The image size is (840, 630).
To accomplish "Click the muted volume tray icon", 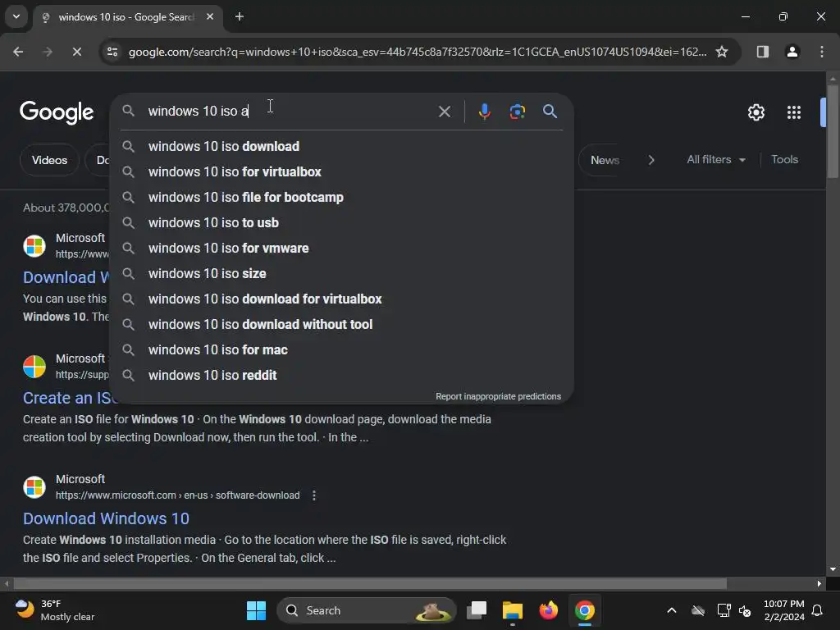I will click(x=745, y=610).
